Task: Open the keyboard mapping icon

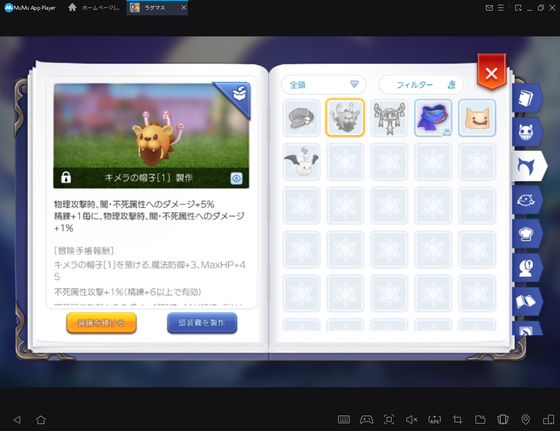Action: tap(344, 420)
